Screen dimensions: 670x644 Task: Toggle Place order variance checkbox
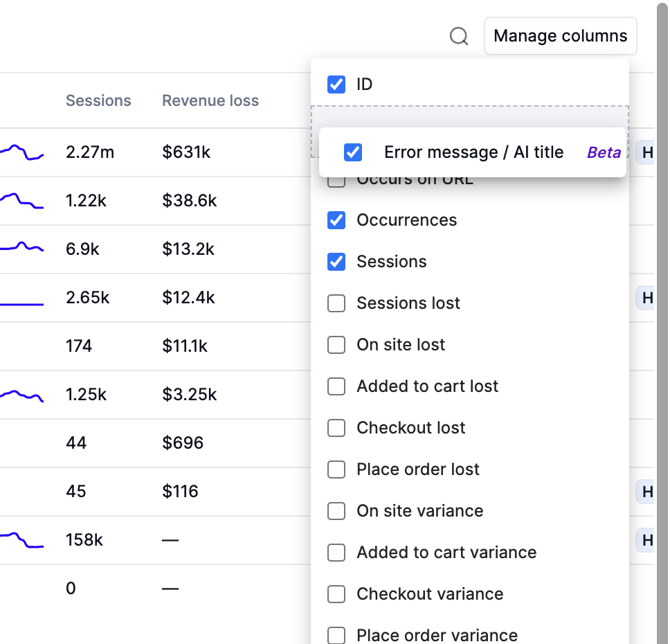[x=336, y=635]
